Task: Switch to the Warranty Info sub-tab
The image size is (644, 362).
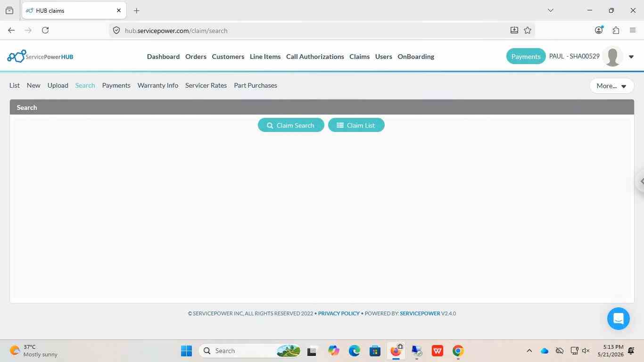Action: 158,85
